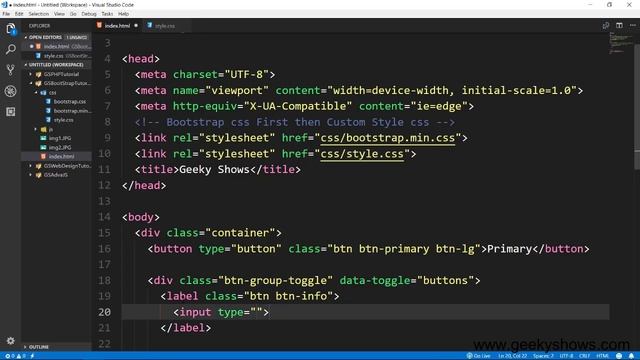Switch to the style.css editor tab
Screen dimensions: 640x360
[x=164, y=25]
